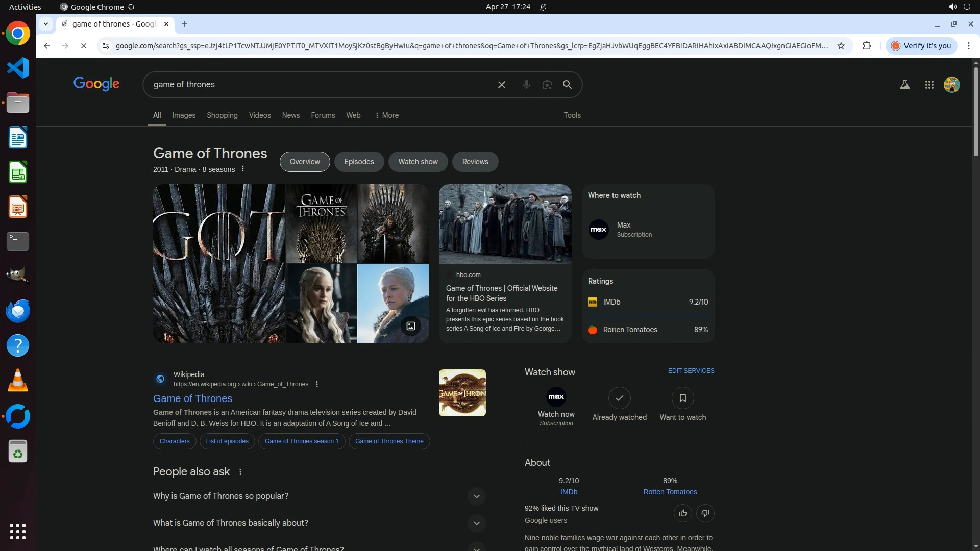Click the EDIT SERVICES link
The width and height of the screenshot is (980, 551).
tap(691, 371)
